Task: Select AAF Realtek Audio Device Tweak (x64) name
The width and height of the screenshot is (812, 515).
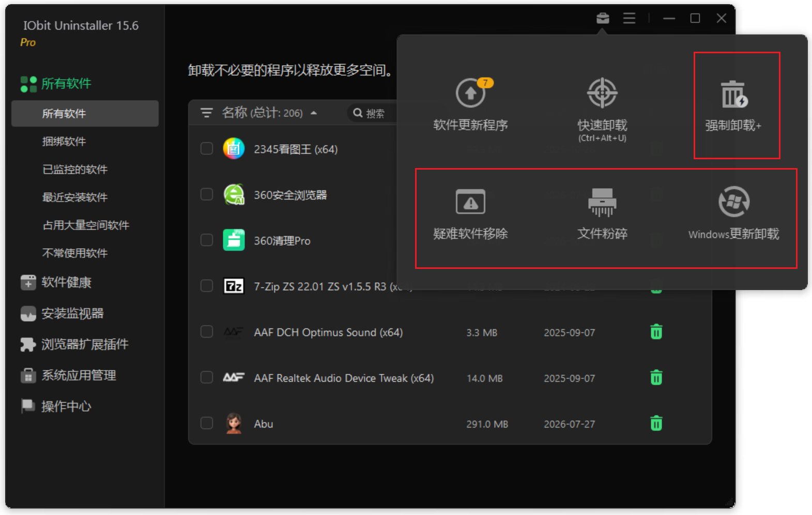Action: click(x=344, y=378)
